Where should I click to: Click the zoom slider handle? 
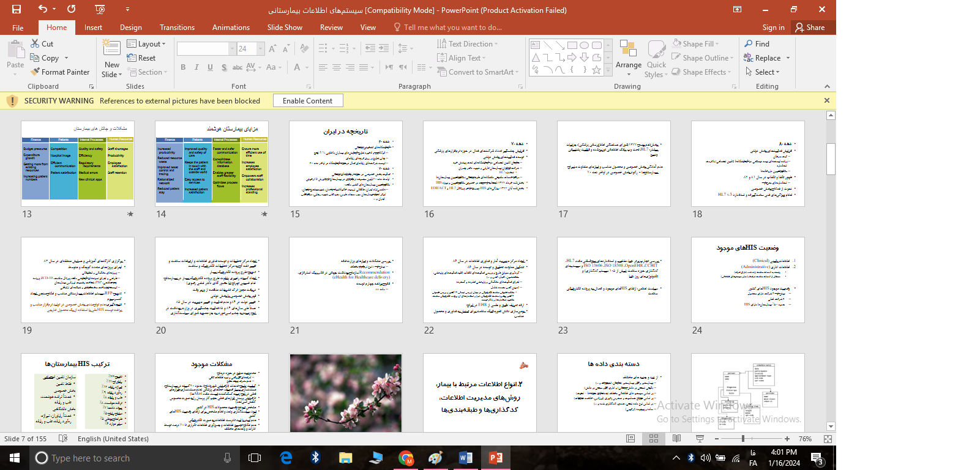[x=743, y=439]
